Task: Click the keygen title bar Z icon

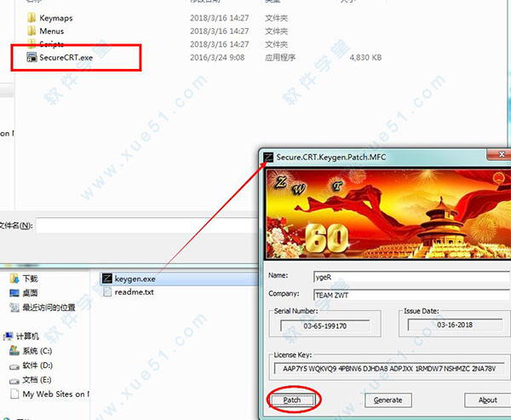Action: point(268,157)
